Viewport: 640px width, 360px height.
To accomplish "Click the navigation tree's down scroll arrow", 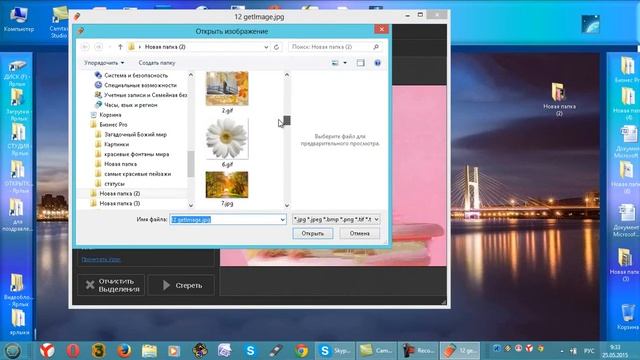I will pyautogui.click(x=191, y=205).
